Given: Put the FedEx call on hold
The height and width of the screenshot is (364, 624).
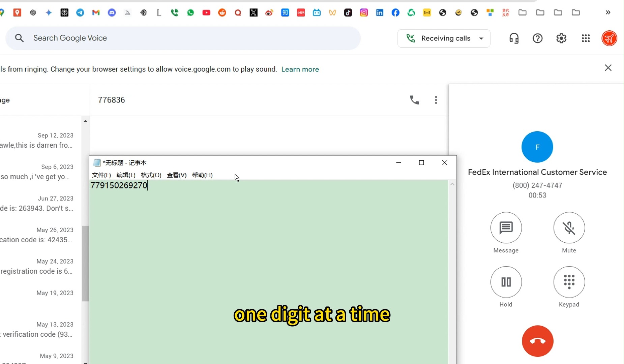Looking at the screenshot, I should pos(506,282).
